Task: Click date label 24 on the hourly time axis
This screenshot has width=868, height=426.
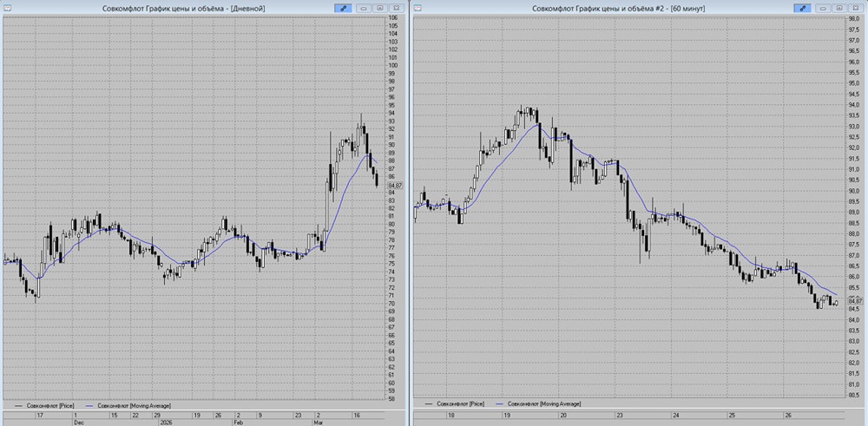Action: pos(675,415)
